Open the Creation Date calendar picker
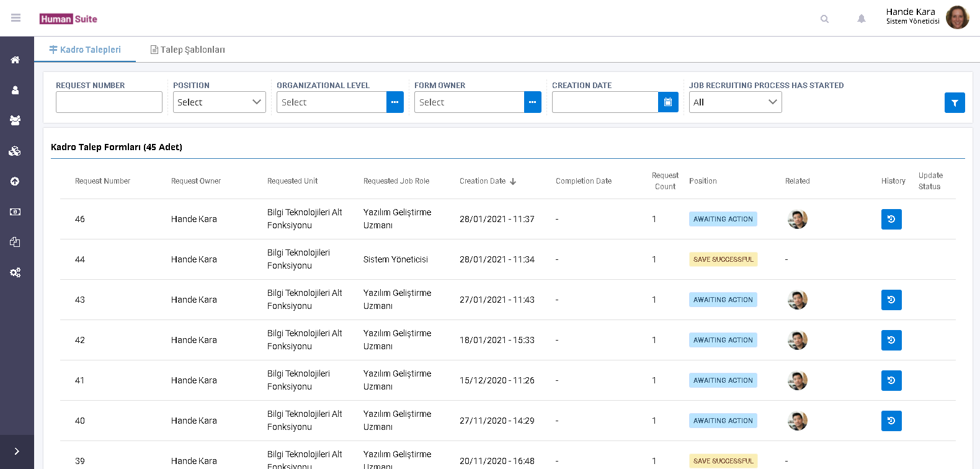Screen dimensions: 980x469 667,102
